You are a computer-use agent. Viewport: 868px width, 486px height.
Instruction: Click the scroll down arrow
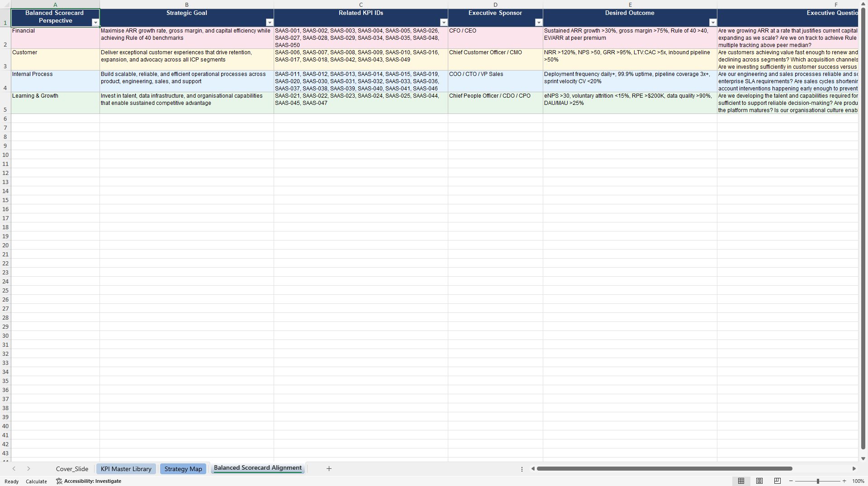(863, 458)
